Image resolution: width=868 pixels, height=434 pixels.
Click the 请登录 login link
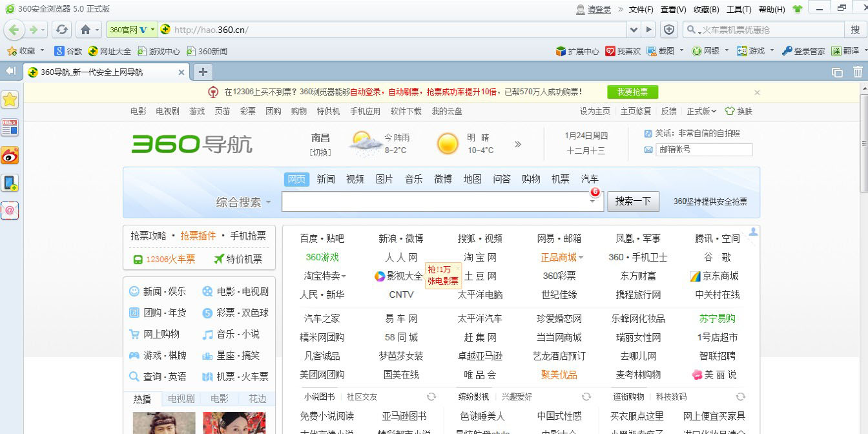click(599, 9)
